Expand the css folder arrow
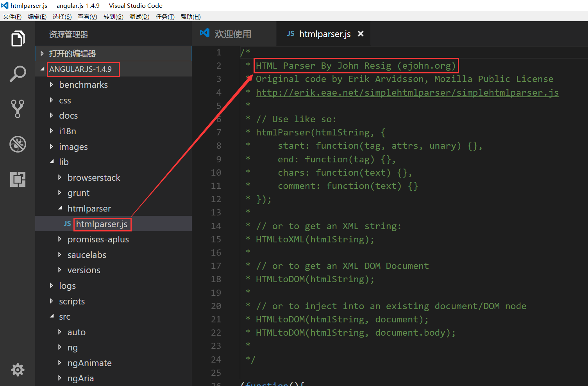This screenshot has width=588, height=386. pos(51,100)
